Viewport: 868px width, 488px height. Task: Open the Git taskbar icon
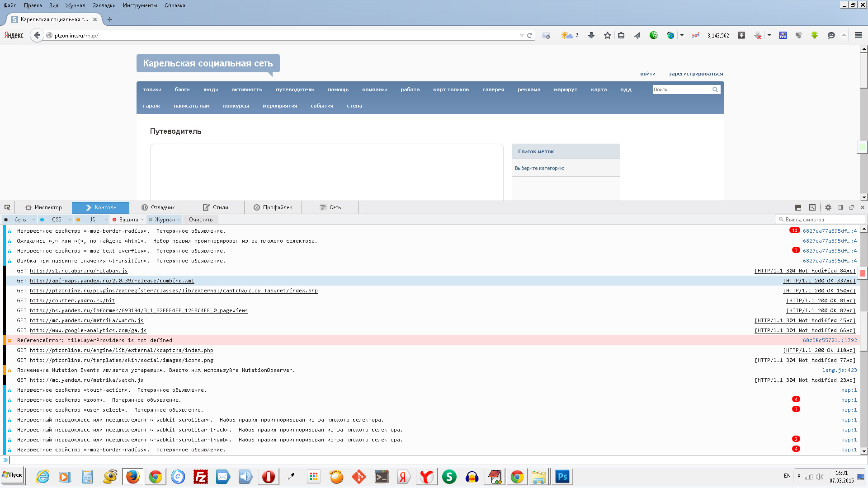click(359, 477)
